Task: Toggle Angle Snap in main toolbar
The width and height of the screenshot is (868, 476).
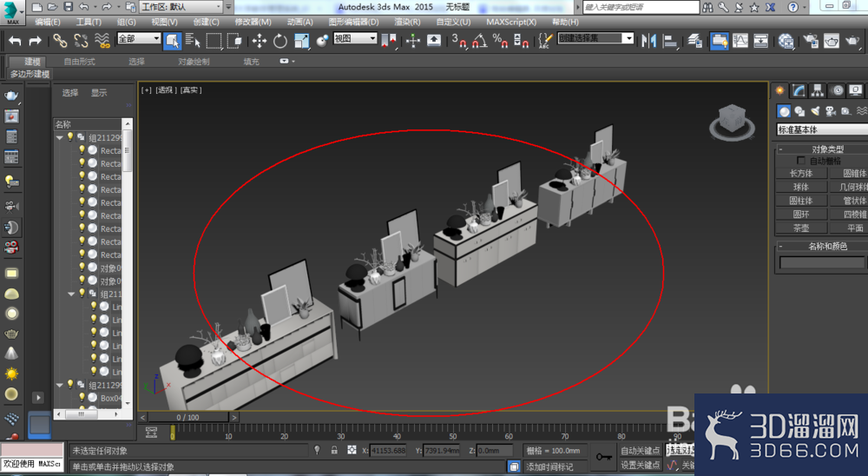Action: click(480, 41)
